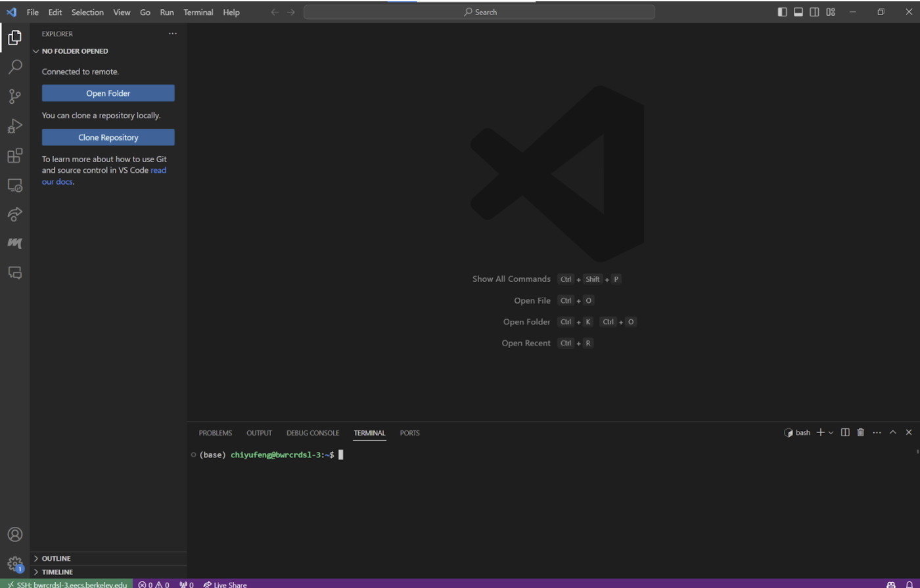Open the Explorer view in activity bar
The height and width of the screenshot is (588, 920).
pyautogui.click(x=14, y=38)
